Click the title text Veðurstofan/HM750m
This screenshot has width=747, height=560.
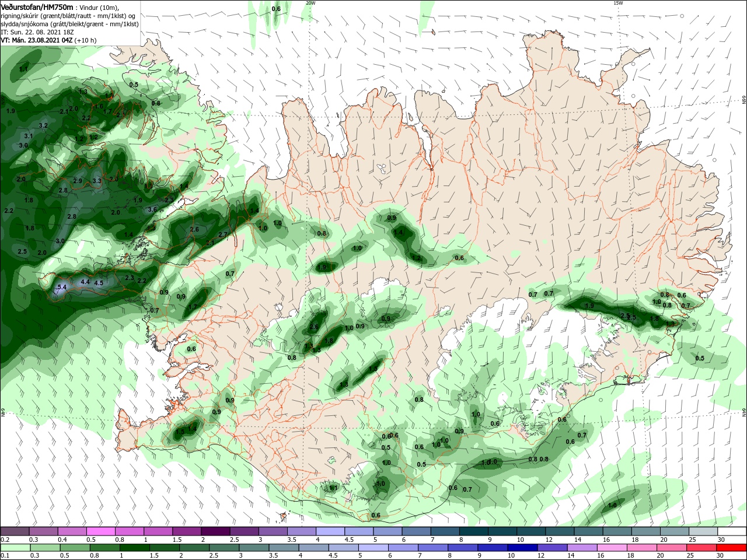click(37, 7)
